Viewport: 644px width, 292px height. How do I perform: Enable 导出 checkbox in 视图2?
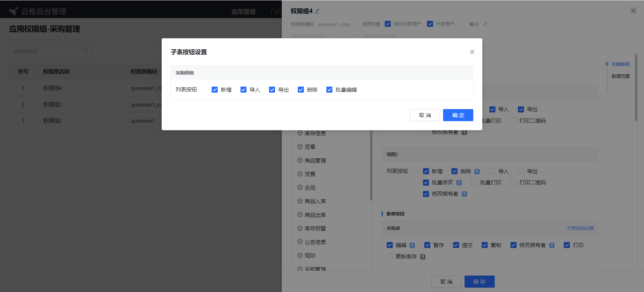tap(521, 171)
